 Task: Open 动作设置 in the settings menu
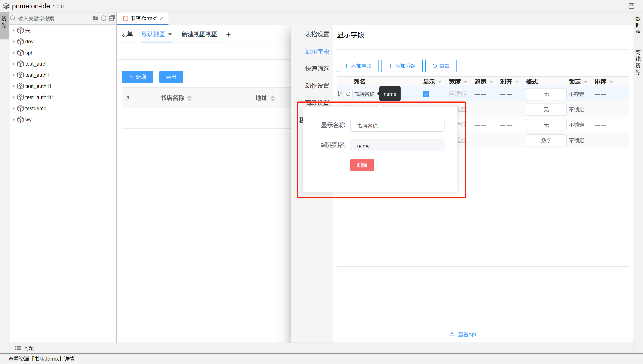coord(317,86)
